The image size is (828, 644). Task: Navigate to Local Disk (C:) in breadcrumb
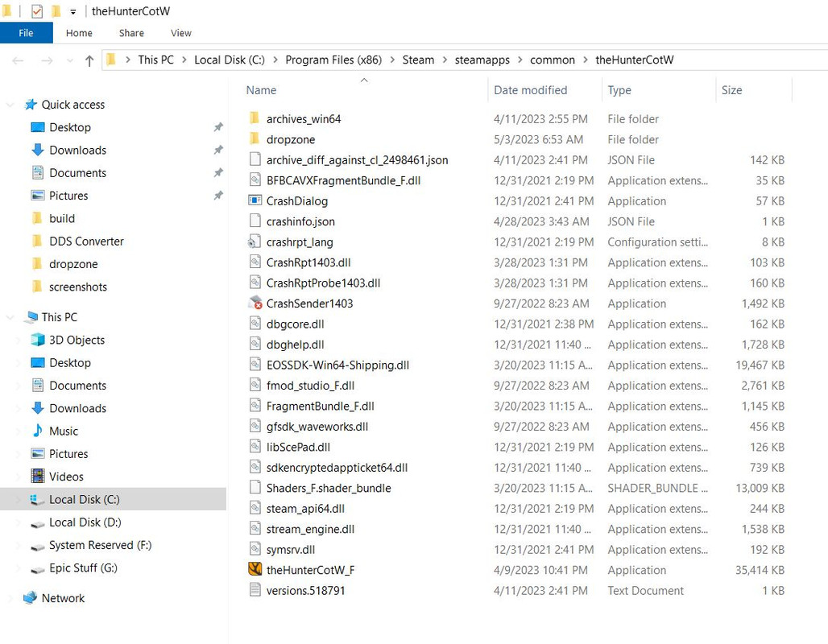point(230,60)
